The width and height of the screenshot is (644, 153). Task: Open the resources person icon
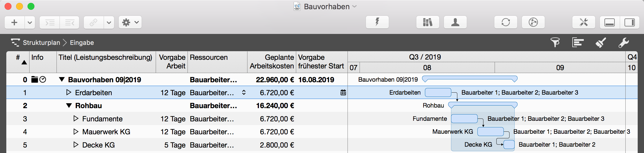[455, 22]
